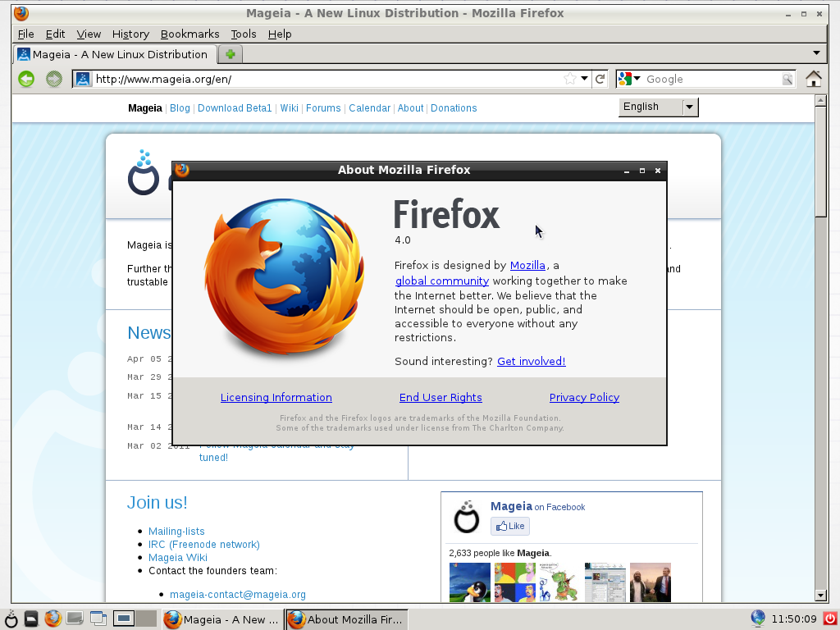Click the greyed Forward arrow button

point(53,79)
